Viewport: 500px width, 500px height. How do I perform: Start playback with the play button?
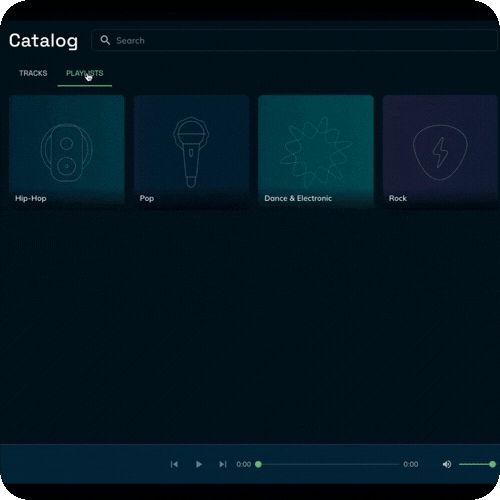point(199,464)
